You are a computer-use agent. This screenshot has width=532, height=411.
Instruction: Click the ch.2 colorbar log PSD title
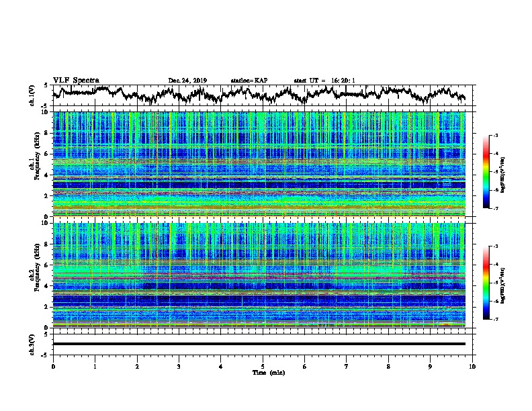tap(503, 286)
